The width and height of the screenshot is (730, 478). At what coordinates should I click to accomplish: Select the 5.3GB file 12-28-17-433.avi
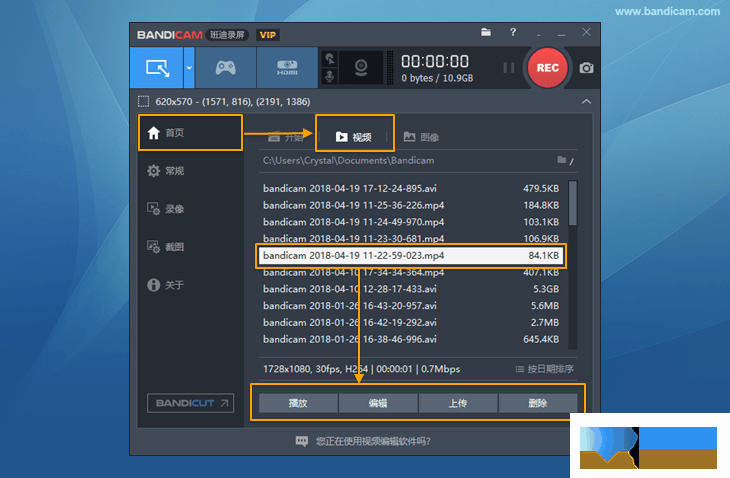411,289
